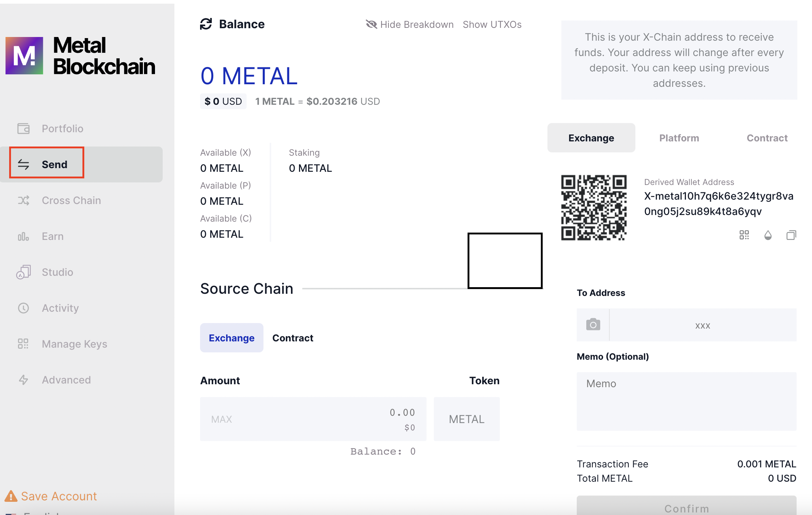This screenshot has height=515, width=812.
Task: Click the camera QR scan icon
Action: coord(593,325)
